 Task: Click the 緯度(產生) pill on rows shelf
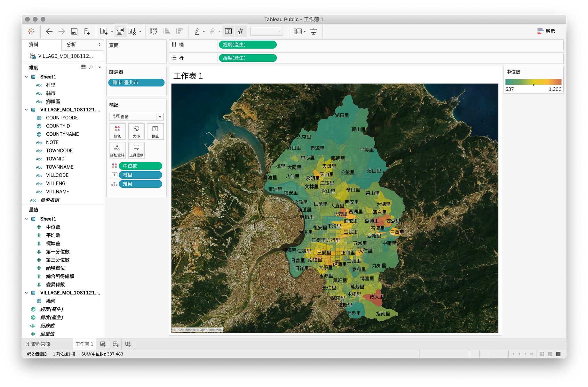(248, 58)
